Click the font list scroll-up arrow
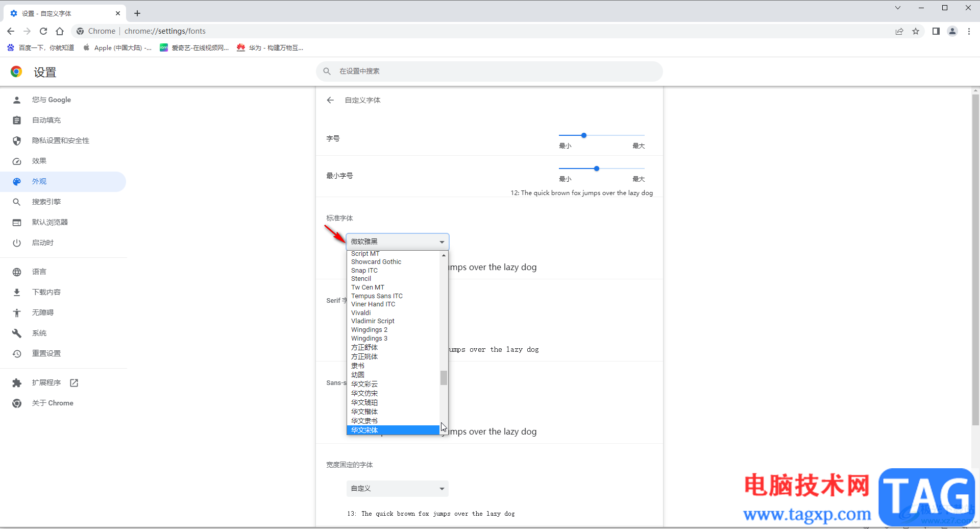The width and height of the screenshot is (980, 529). pos(444,255)
